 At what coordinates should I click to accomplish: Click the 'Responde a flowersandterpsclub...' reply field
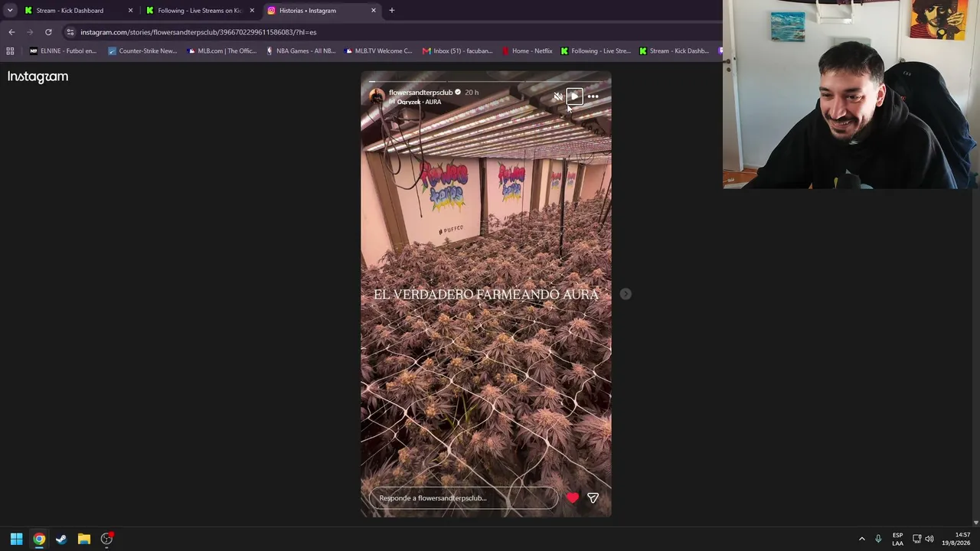click(x=464, y=498)
